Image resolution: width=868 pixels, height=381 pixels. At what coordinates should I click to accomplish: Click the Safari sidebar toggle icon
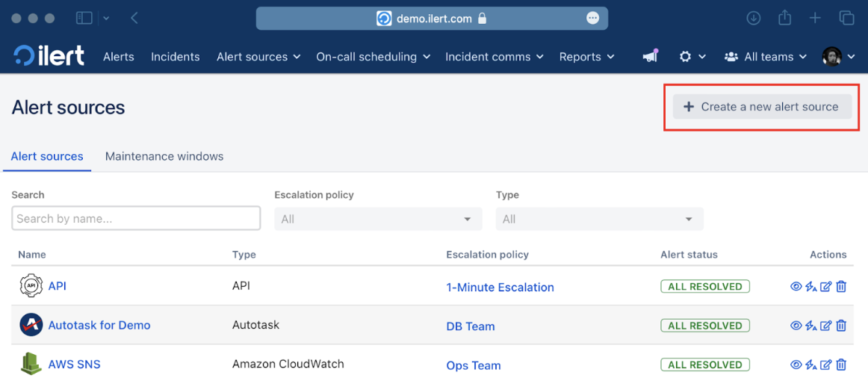[84, 18]
